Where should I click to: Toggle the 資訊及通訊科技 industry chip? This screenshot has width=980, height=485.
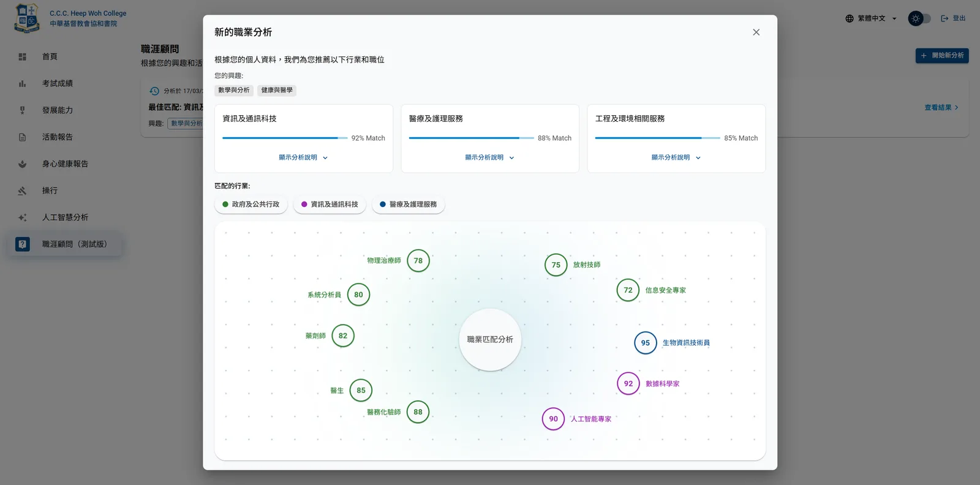(330, 205)
